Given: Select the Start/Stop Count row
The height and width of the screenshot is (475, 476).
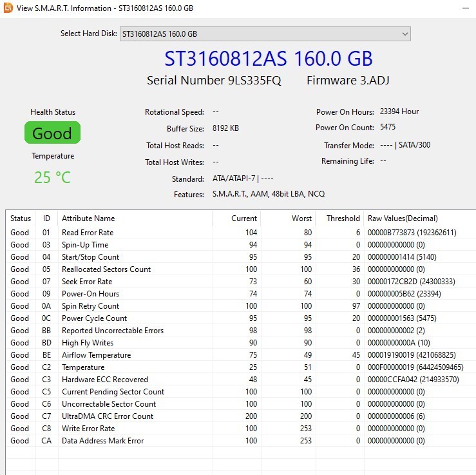Looking at the screenshot, I should [241, 257].
